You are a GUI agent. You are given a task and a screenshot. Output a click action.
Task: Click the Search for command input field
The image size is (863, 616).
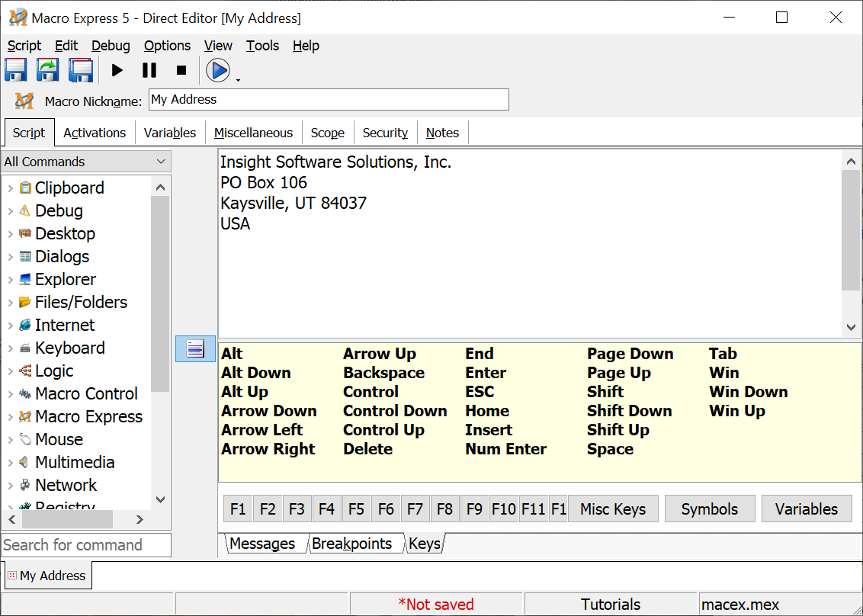point(85,545)
